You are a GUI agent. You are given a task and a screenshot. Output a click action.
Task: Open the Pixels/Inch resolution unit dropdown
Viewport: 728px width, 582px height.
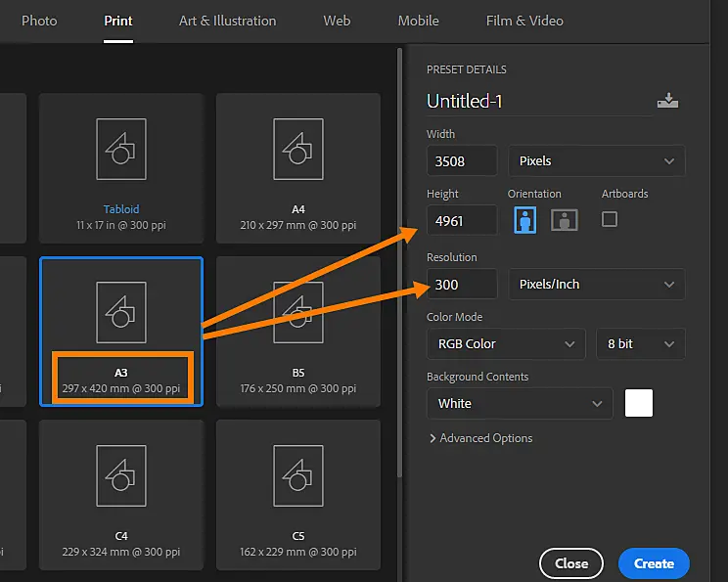pos(596,284)
